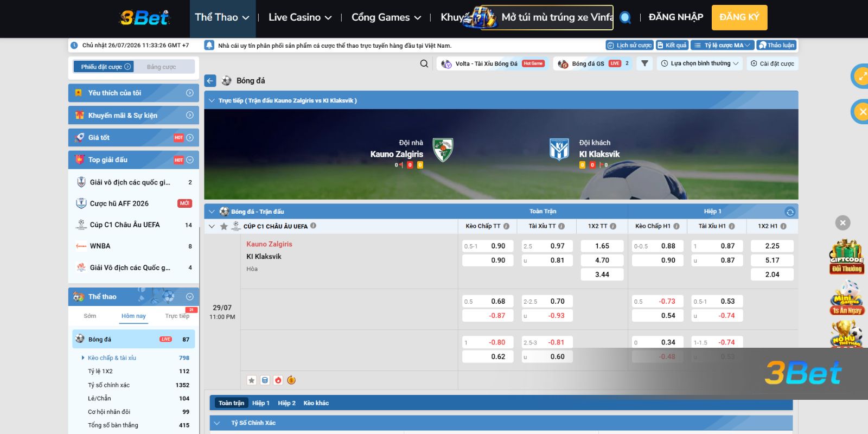Open the Bóng đá GS live button

[593, 63]
